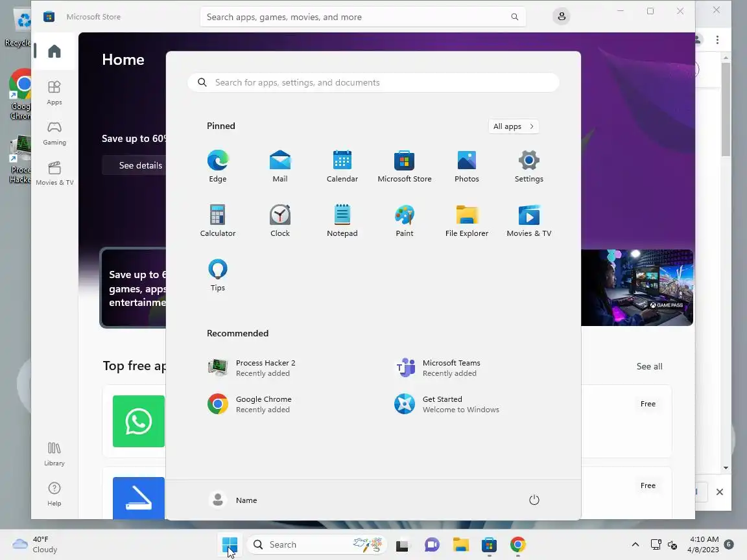Click Start menu search field

click(x=373, y=82)
